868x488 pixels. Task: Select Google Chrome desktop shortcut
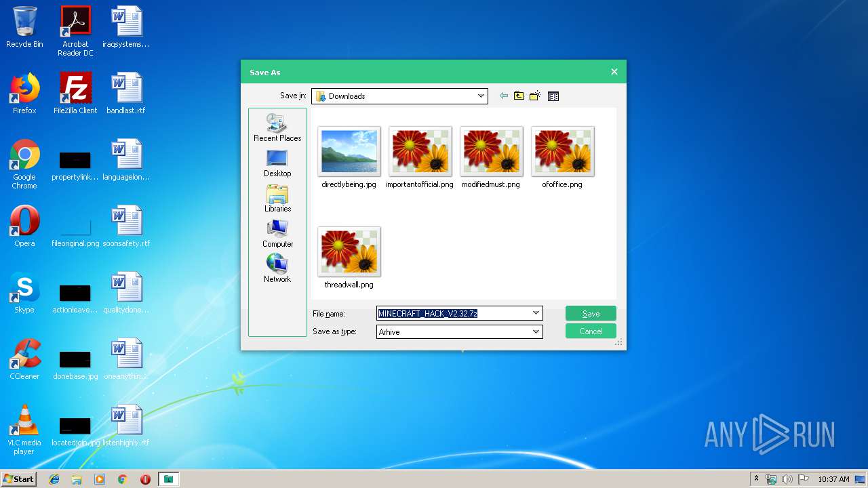[x=24, y=164]
